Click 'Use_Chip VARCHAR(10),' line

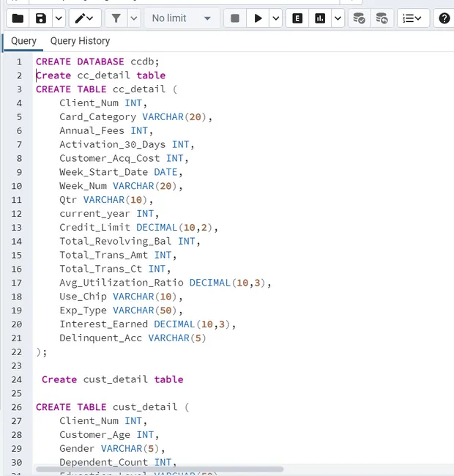point(121,297)
